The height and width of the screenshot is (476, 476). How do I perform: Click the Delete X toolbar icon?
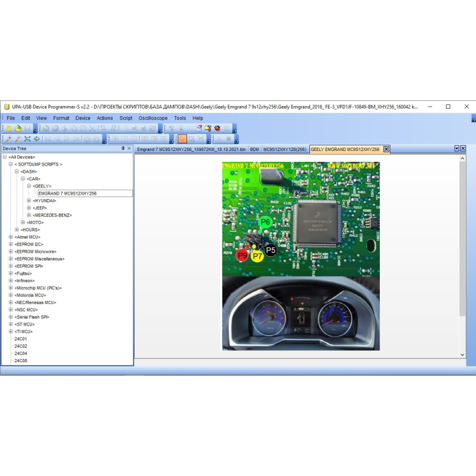[x=92, y=129]
